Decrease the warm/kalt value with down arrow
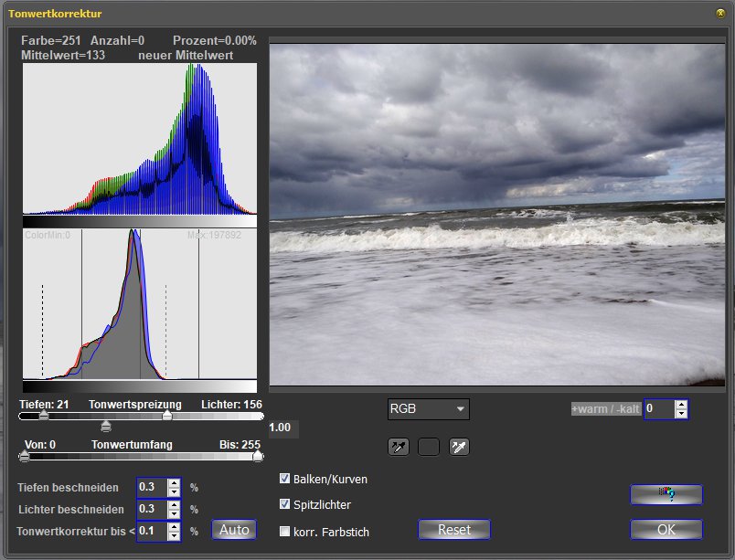The width and height of the screenshot is (735, 560). 680,414
